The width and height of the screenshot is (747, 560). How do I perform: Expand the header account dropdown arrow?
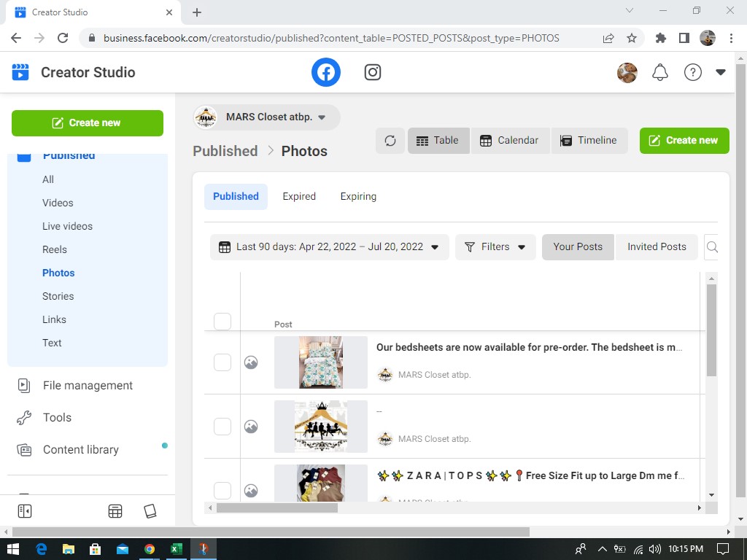(720, 72)
